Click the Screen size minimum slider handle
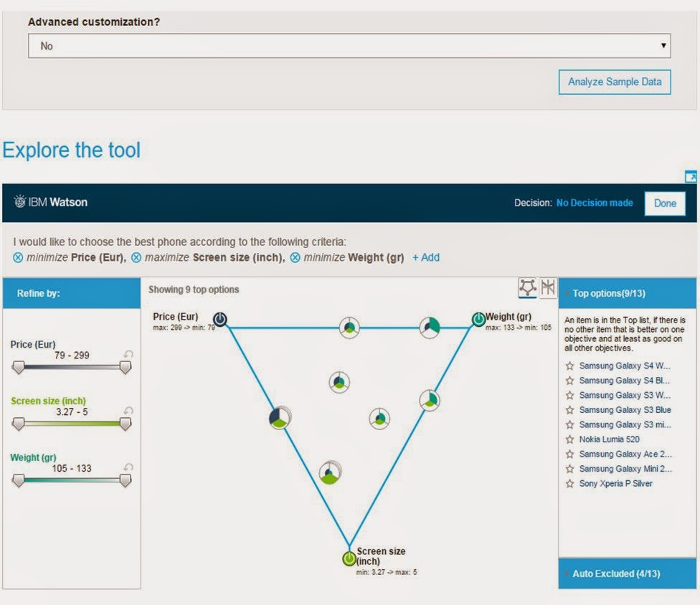 [19, 424]
